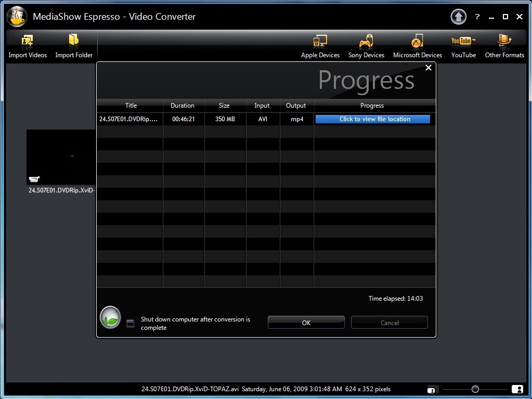Click the '00:46:21' duration cell
This screenshot has height=399, width=532.
tap(184, 119)
